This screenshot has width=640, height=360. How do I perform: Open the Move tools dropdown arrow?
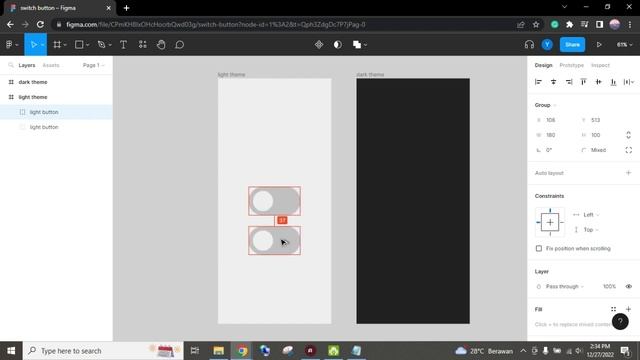coord(42,45)
